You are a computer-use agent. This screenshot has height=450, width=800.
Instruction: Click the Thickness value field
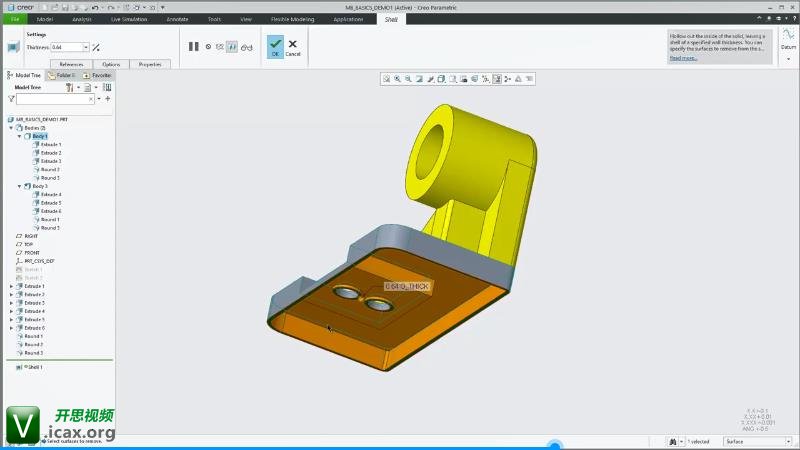(66, 47)
